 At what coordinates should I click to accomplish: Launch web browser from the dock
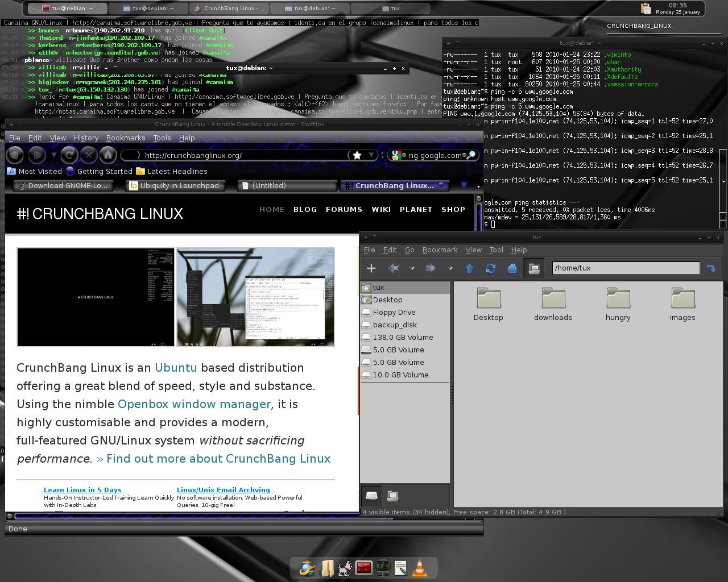point(308,568)
